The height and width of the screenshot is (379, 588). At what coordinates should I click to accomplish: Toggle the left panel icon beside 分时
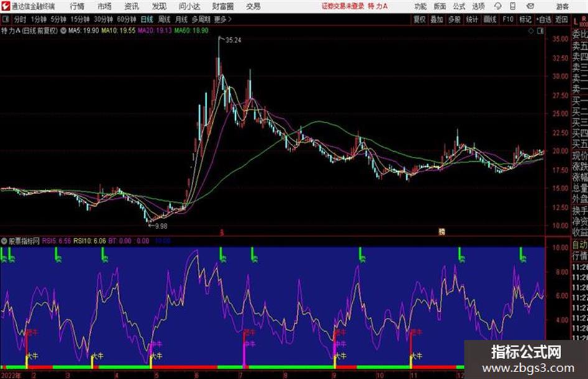point(6,19)
